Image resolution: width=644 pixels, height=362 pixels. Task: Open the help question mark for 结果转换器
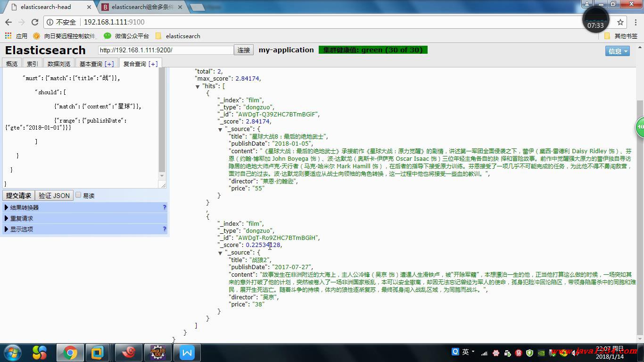click(165, 207)
